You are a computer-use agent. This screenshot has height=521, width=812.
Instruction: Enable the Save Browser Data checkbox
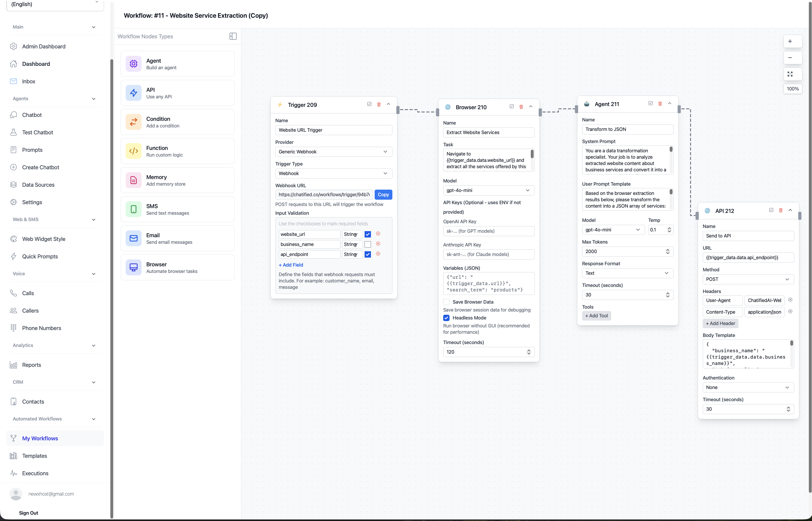446,302
